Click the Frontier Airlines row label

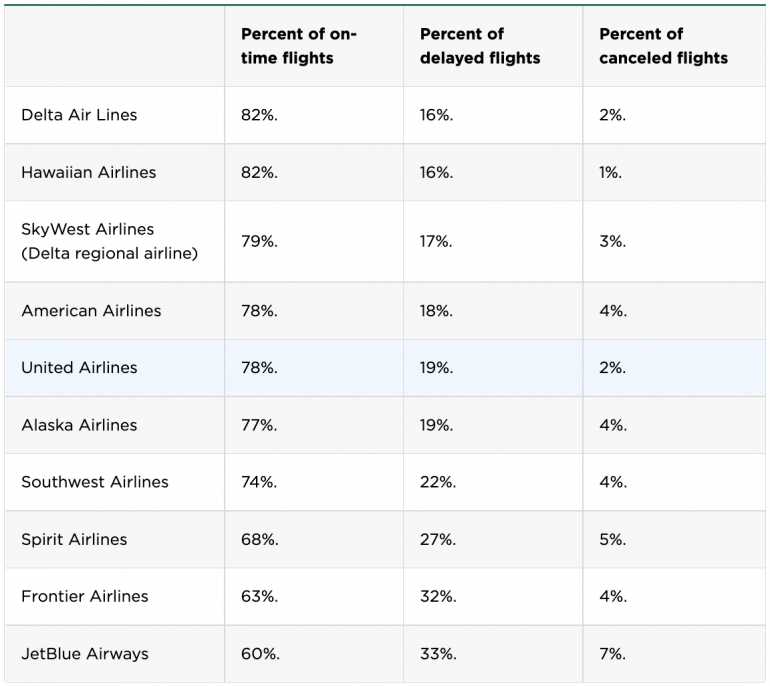pyautogui.click(x=84, y=596)
